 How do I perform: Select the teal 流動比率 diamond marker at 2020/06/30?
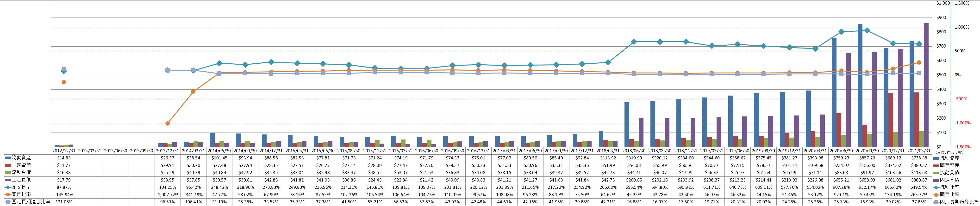(x=841, y=31)
